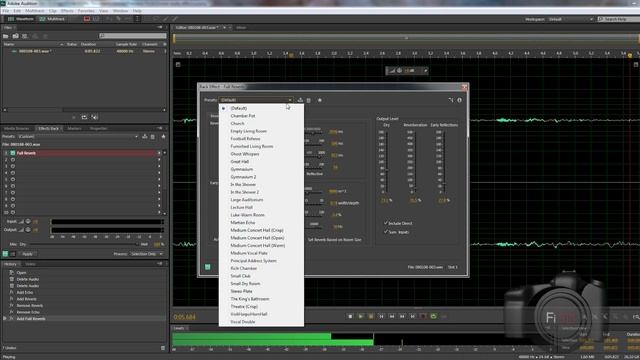Toggle power for Full Reverb rack slot 1
Image resolution: width=640 pixels, height=360 pixels.
pos(13,153)
